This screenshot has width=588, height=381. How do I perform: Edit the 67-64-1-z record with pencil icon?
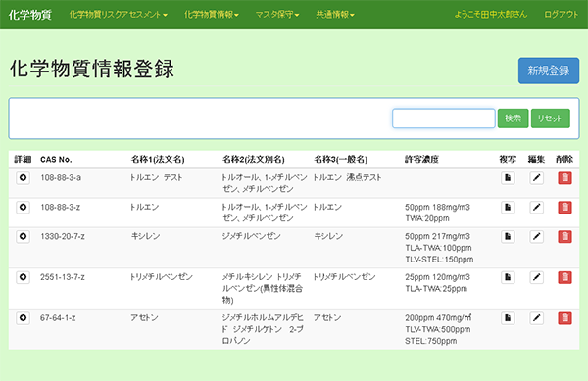click(x=537, y=318)
